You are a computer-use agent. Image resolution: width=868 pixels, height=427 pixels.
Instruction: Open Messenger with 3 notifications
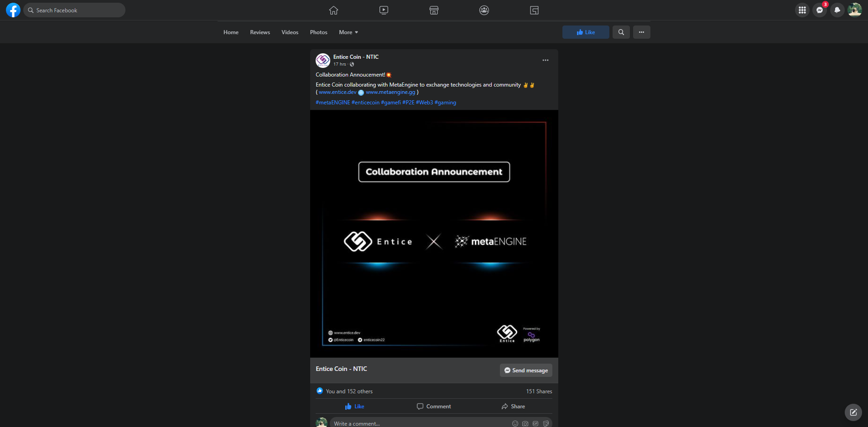pos(820,10)
